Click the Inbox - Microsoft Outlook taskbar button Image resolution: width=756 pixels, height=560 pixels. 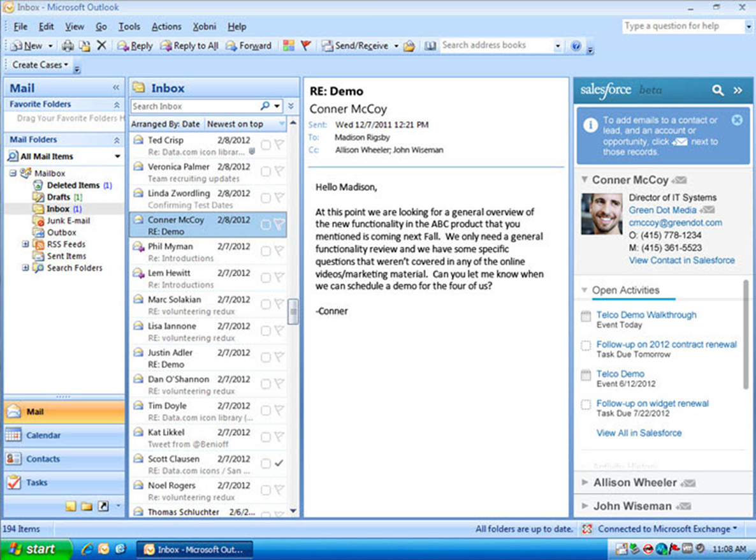pyautogui.click(x=194, y=549)
